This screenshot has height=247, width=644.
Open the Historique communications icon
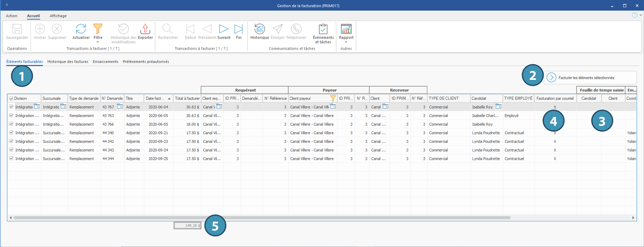click(x=259, y=29)
